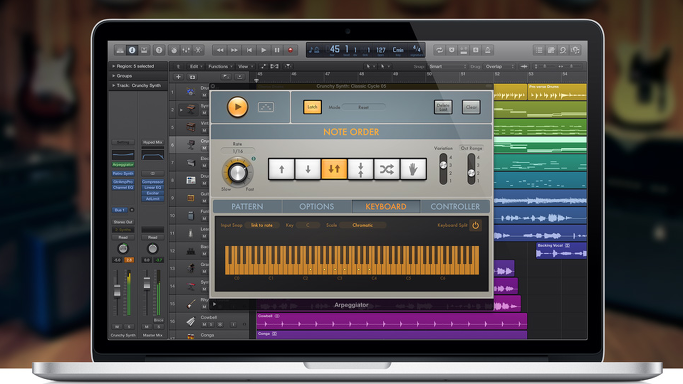Click the red Record button

click(291, 50)
